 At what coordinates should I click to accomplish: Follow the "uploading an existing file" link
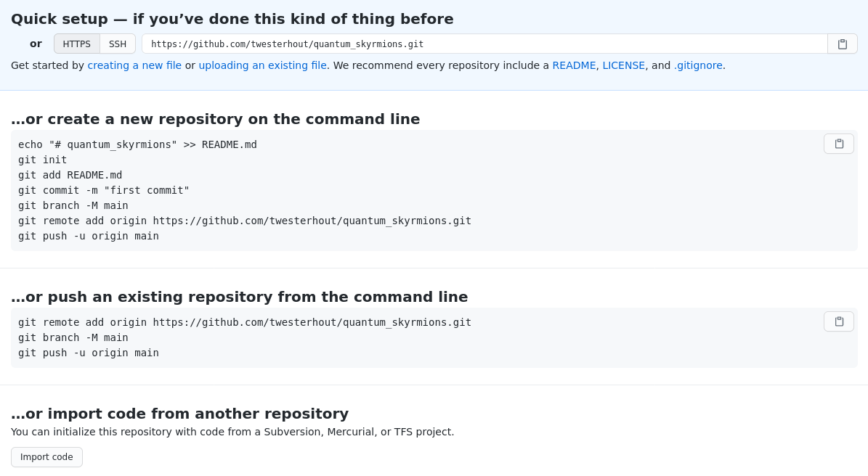pos(262,65)
